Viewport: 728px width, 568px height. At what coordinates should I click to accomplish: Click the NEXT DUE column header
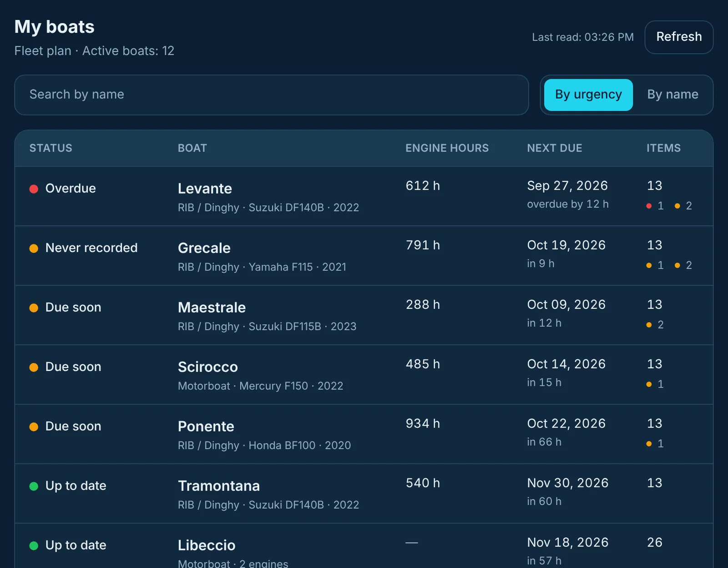click(x=555, y=148)
